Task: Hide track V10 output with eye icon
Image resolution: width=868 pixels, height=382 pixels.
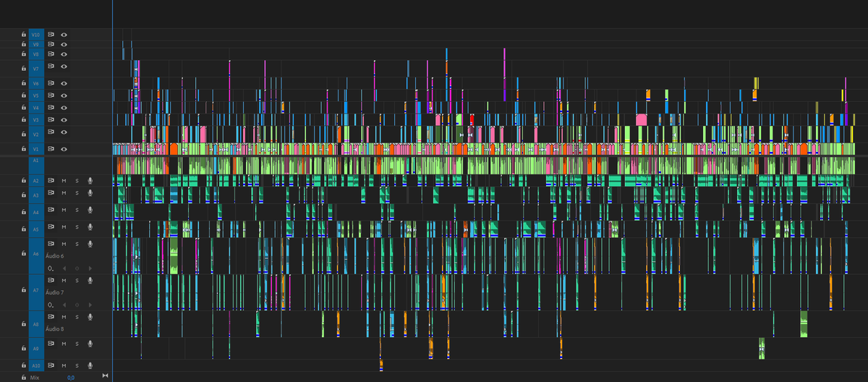Action: pos(64,34)
